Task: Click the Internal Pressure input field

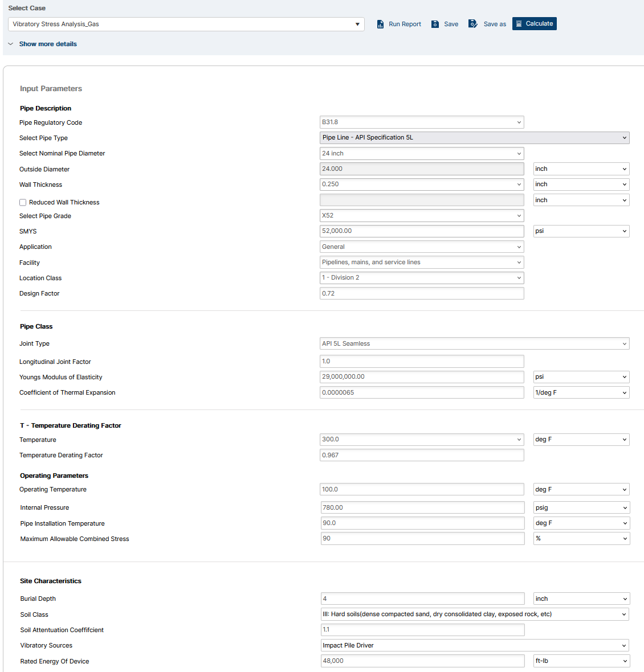Action: (422, 507)
